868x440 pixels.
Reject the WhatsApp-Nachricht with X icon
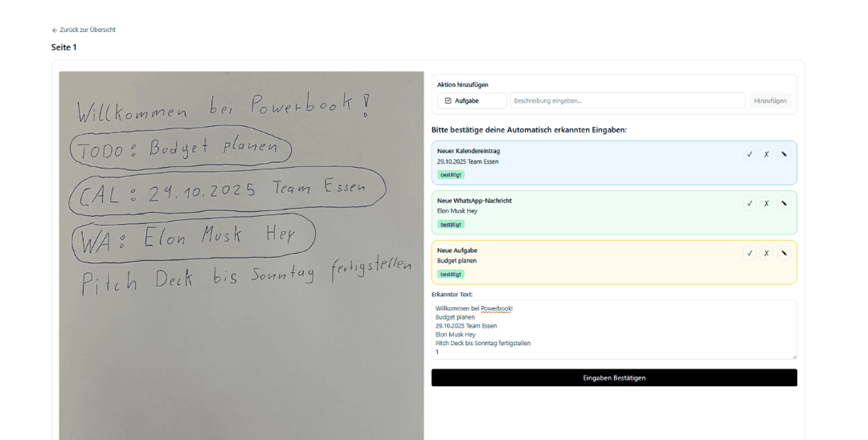[766, 203]
